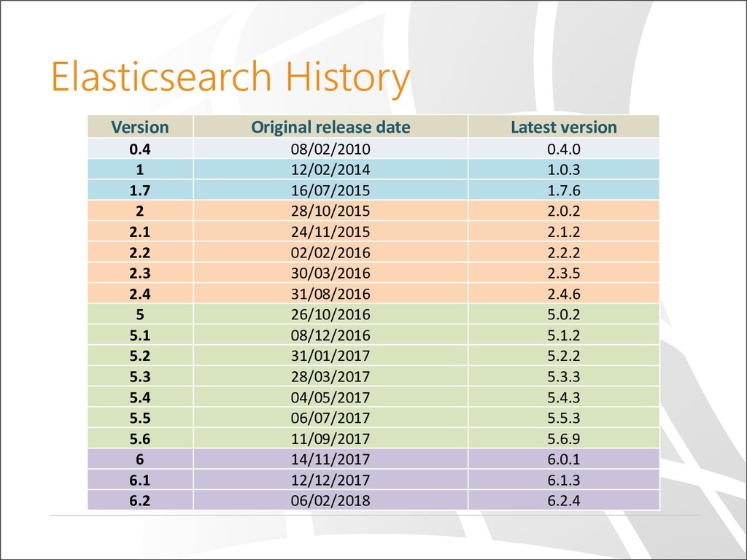Click the version cell '5.5'
The width and height of the screenshot is (747, 560).
(140, 418)
